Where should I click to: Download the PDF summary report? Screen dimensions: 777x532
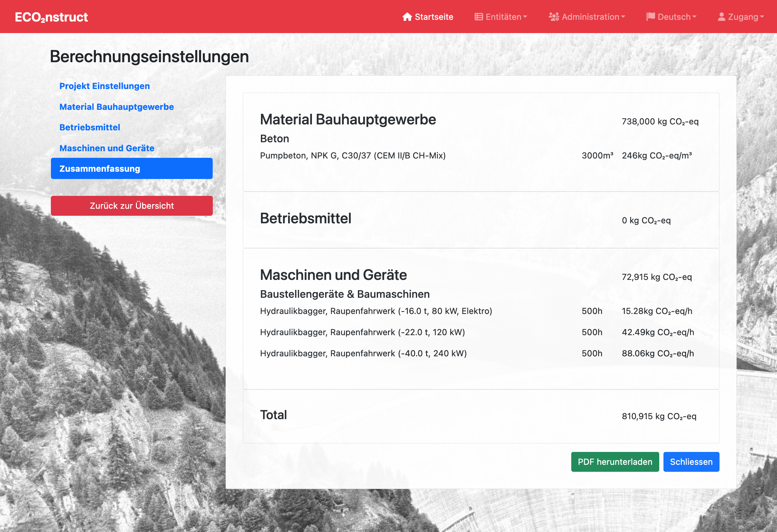click(x=615, y=462)
